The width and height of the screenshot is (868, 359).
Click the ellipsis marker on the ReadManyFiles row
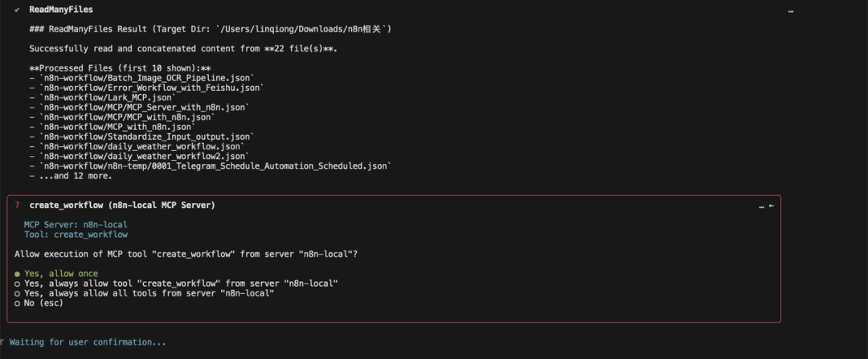coord(791,10)
